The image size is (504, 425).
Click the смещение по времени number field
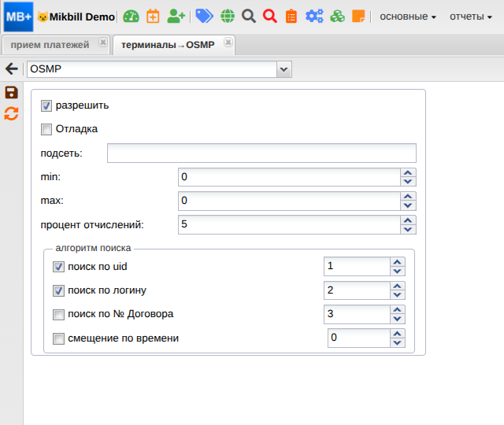(x=359, y=338)
